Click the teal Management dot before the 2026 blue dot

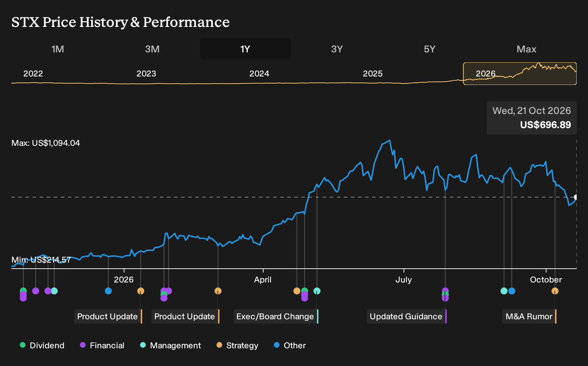[x=54, y=291]
